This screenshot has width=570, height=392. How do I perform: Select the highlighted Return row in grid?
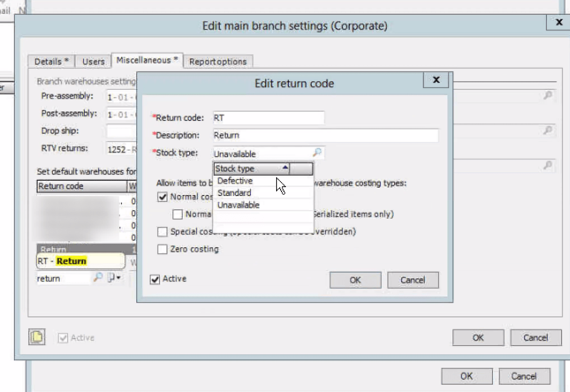(x=86, y=249)
